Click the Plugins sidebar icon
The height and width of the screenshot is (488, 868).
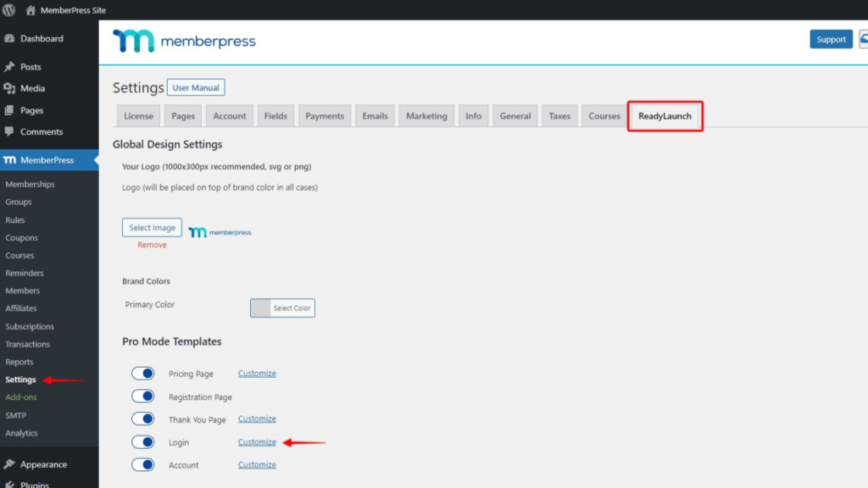click(10, 485)
